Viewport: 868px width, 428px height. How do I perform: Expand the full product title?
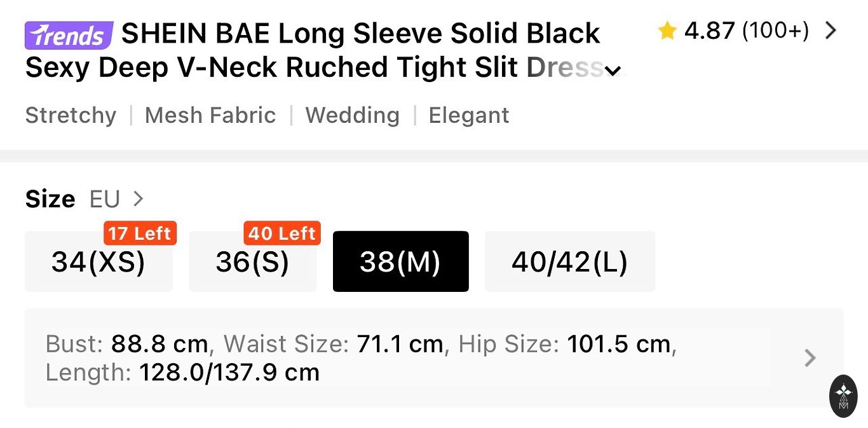613,70
